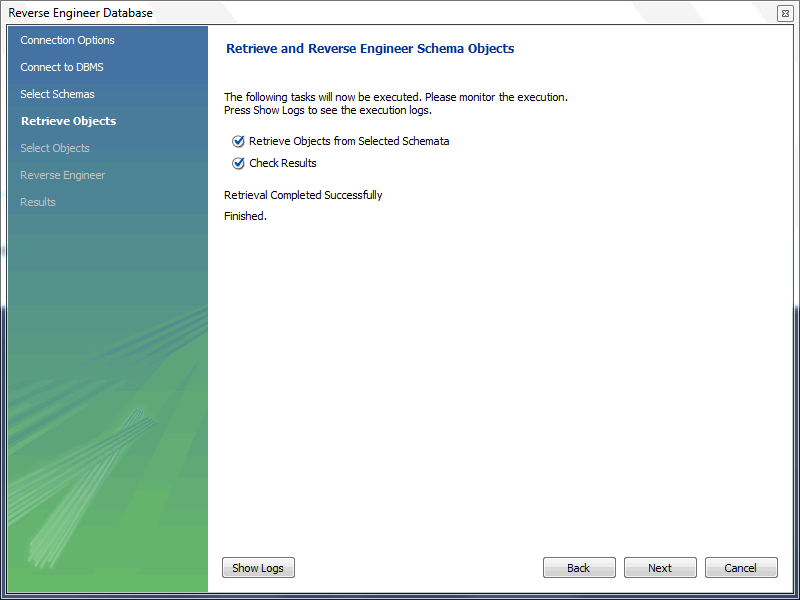Viewport: 800px width, 600px height.
Task: Click the Retrieve and Reverse Engineer Schema Objects heading
Action: pos(370,48)
